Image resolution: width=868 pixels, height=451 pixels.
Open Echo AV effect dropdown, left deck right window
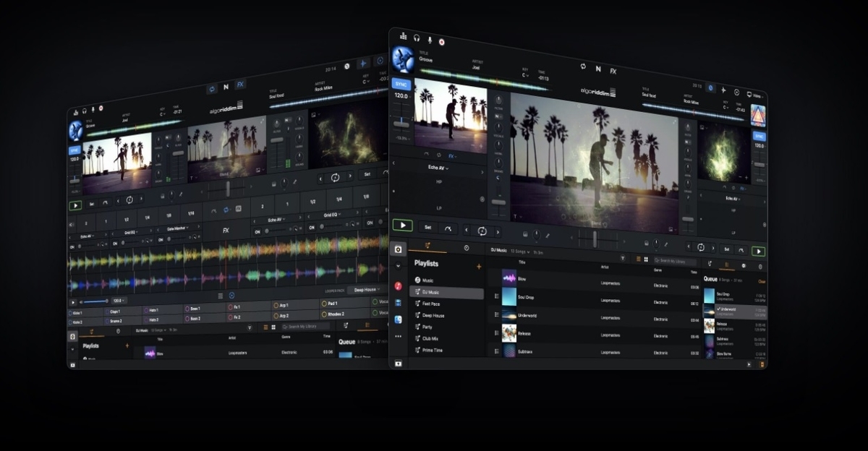coord(438,168)
